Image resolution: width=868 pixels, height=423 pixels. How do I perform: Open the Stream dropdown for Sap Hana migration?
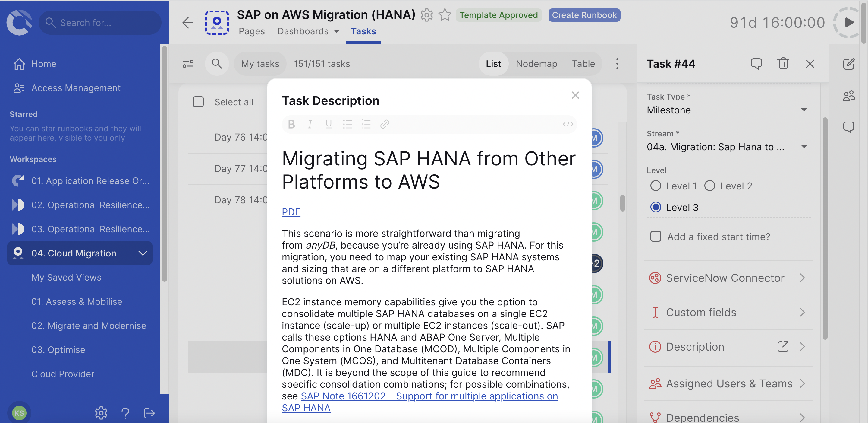728,147
